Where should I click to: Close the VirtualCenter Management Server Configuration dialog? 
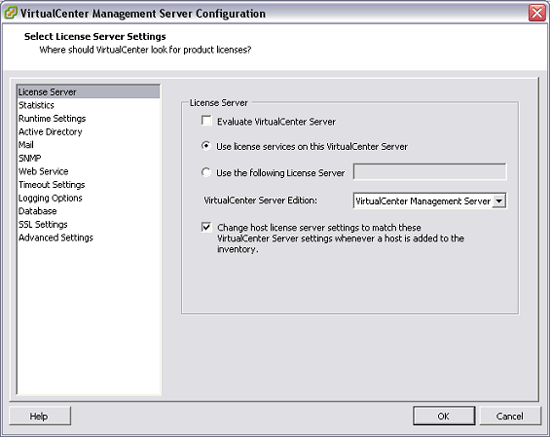[x=537, y=13]
